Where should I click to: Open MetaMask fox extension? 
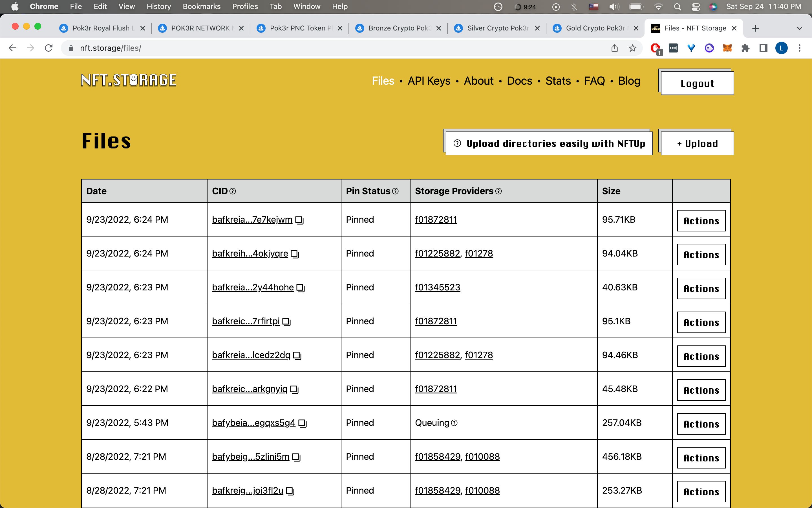(x=727, y=48)
